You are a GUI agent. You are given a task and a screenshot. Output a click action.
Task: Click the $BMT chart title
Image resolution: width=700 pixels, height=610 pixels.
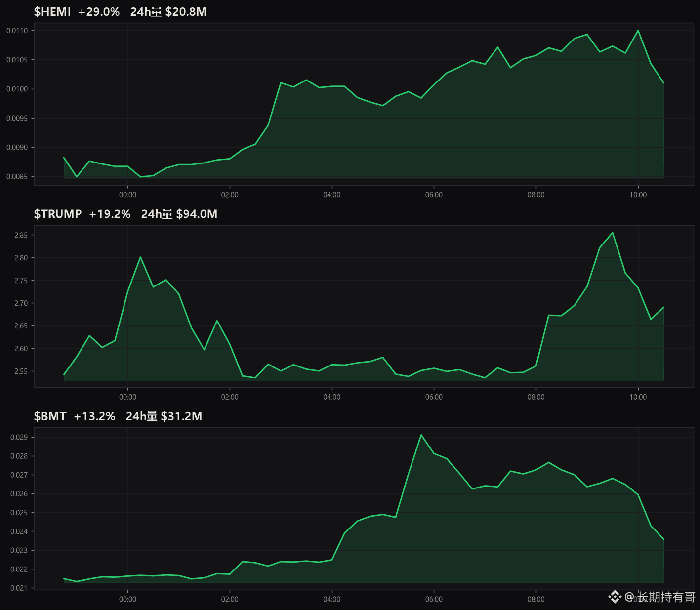tap(50, 416)
